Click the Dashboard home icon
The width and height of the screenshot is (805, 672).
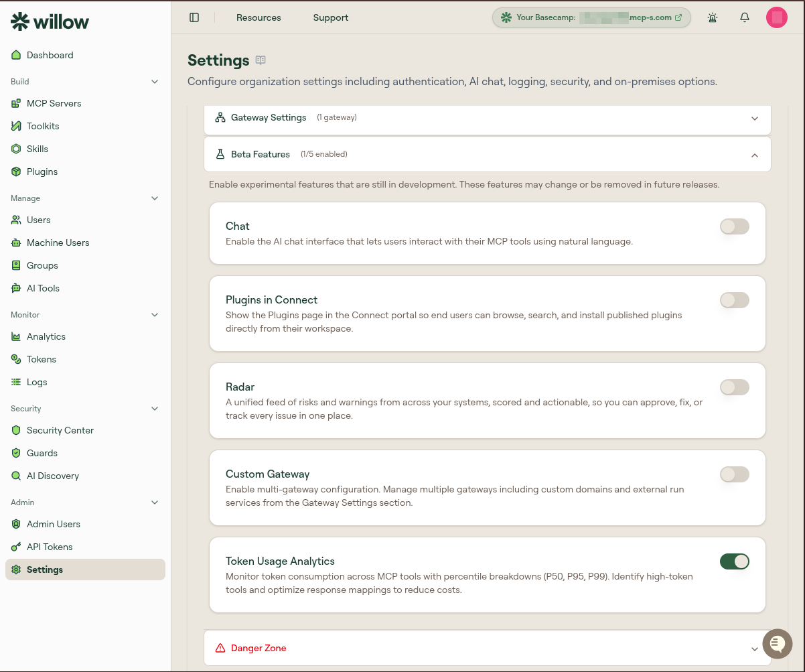click(16, 55)
